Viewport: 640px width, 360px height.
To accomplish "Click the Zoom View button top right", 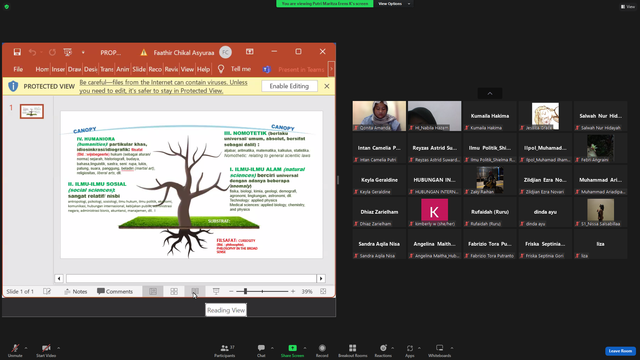I will (628, 7).
